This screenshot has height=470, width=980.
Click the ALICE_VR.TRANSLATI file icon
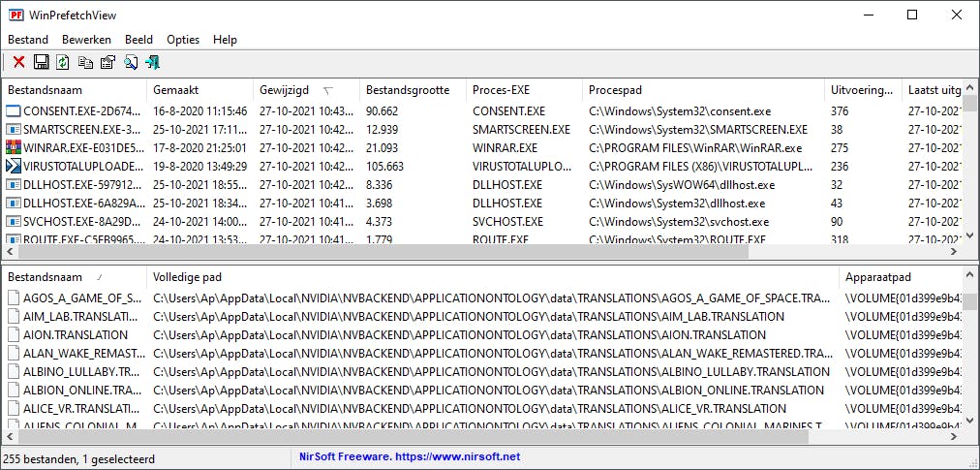(14, 409)
